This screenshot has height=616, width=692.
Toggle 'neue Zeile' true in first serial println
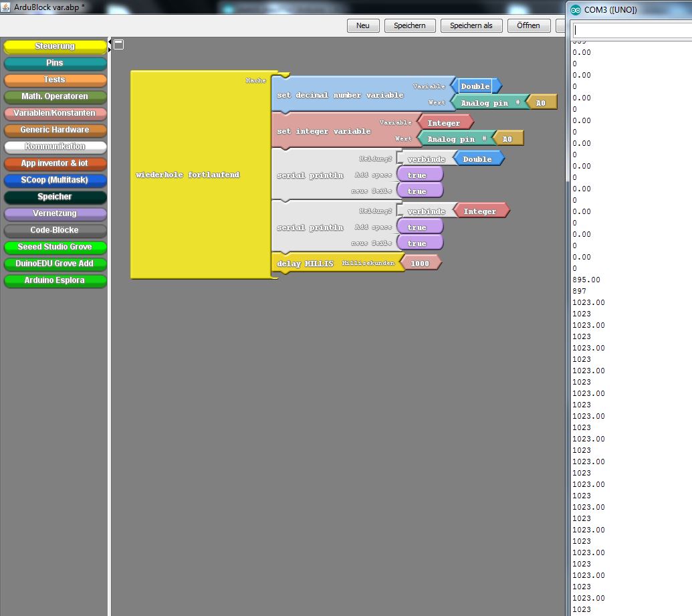(418, 191)
